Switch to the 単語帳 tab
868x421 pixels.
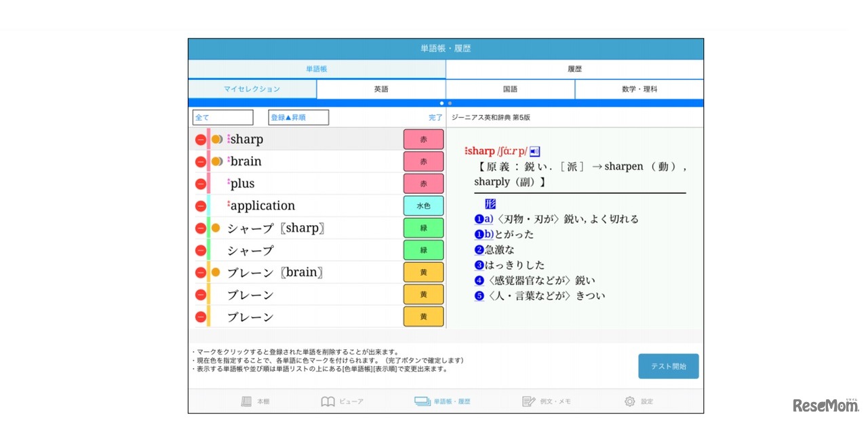pos(317,69)
